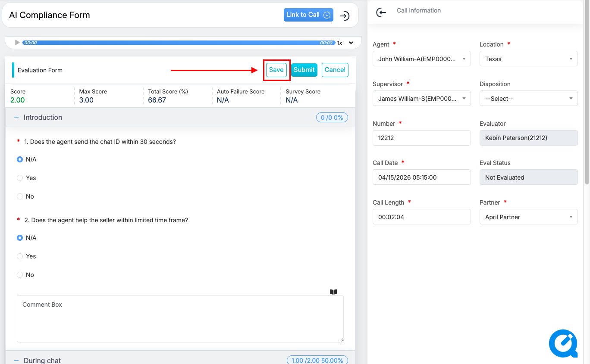
Task: Save the evaluation form
Action: point(276,70)
